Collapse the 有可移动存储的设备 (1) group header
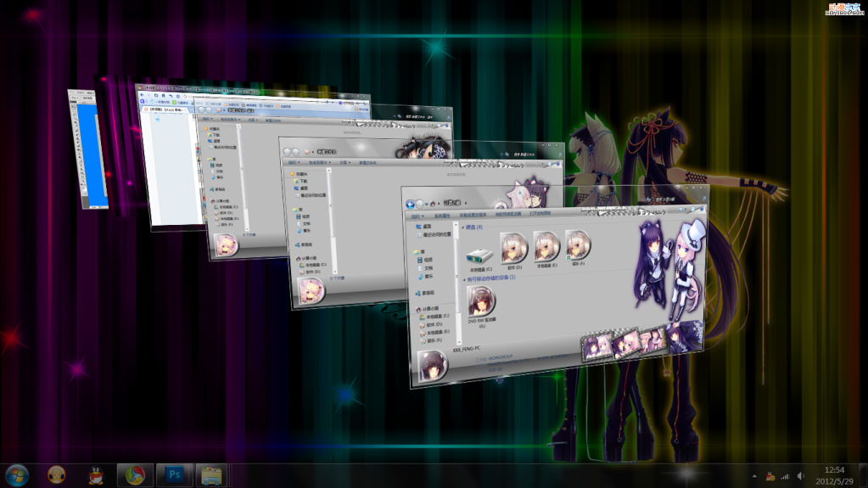 (x=491, y=278)
